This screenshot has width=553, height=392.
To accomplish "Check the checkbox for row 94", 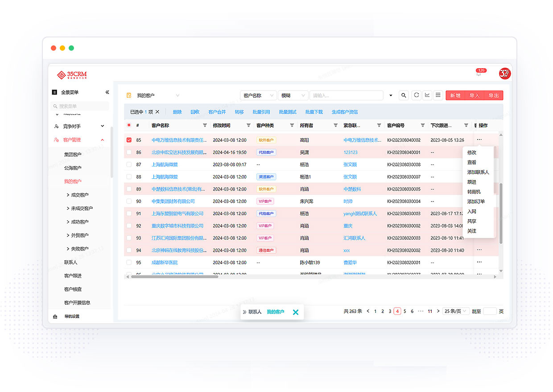I will (x=129, y=250).
